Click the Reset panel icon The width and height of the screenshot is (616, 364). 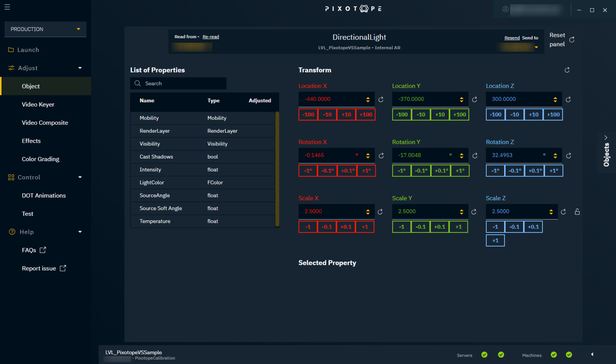572,39
